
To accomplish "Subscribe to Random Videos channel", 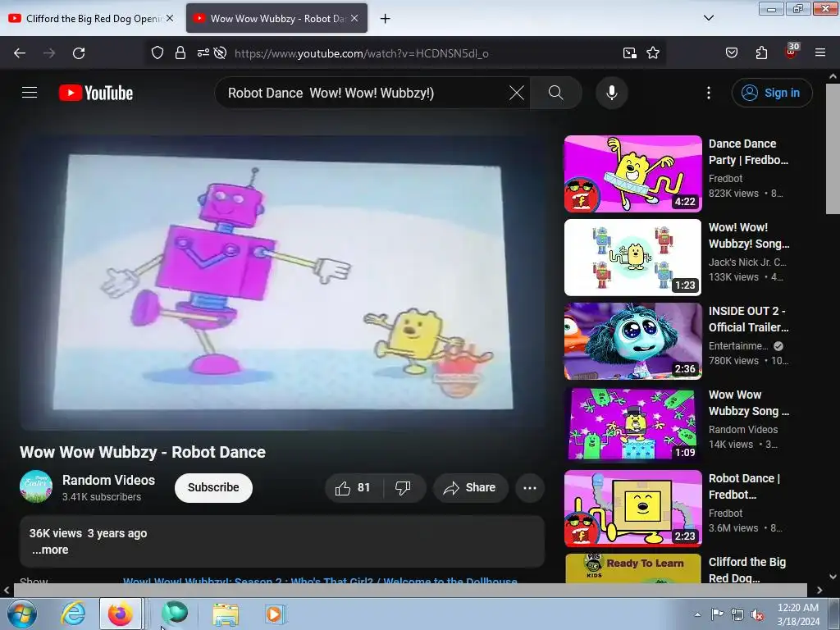I will coord(213,487).
